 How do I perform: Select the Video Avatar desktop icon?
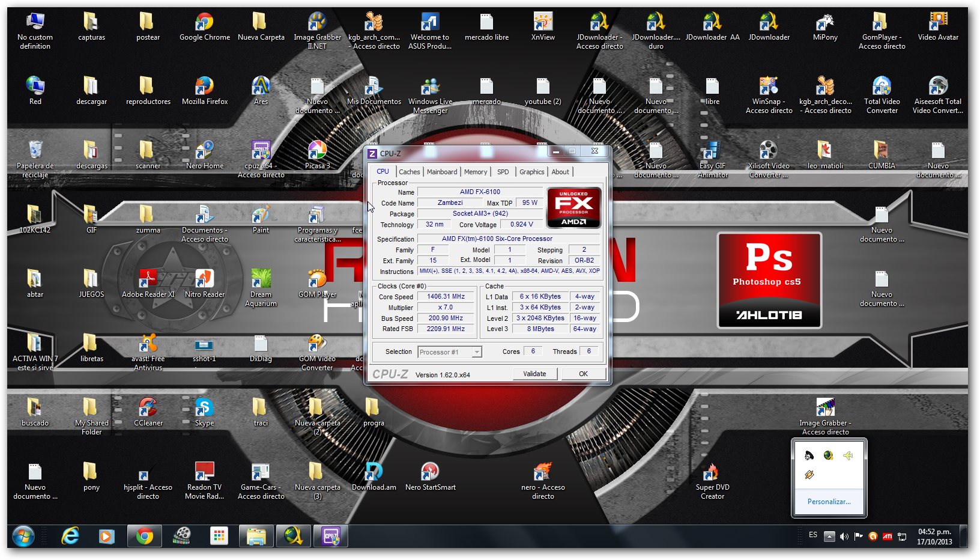point(939,27)
